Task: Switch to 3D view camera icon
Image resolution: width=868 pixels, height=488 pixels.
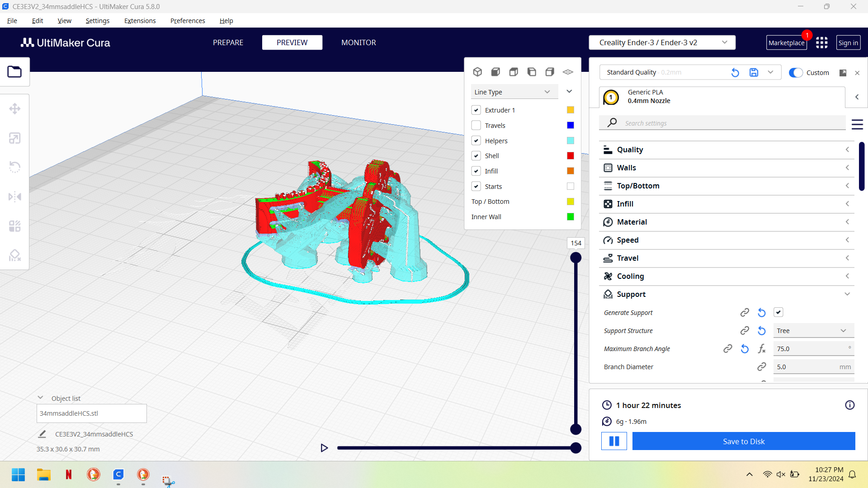Action: [477, 72]
